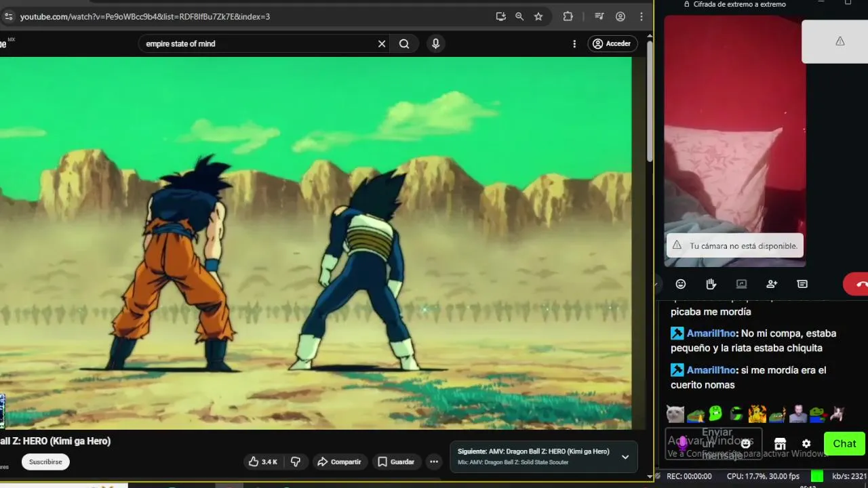Viewport: 868px width, 488px height.
Task: Open the call chat messages icon
Action: [x=802, y=284]
